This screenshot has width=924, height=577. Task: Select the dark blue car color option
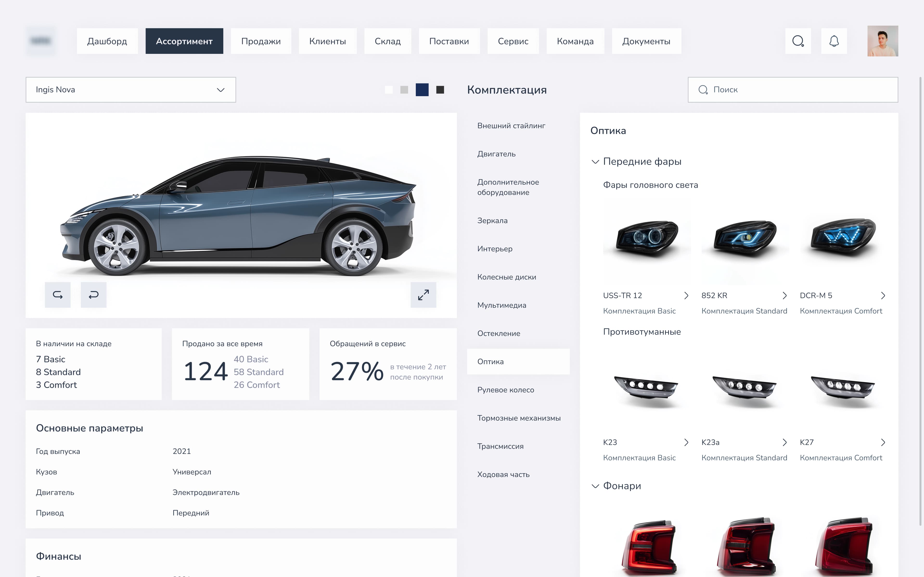click(x=422, y=90)
